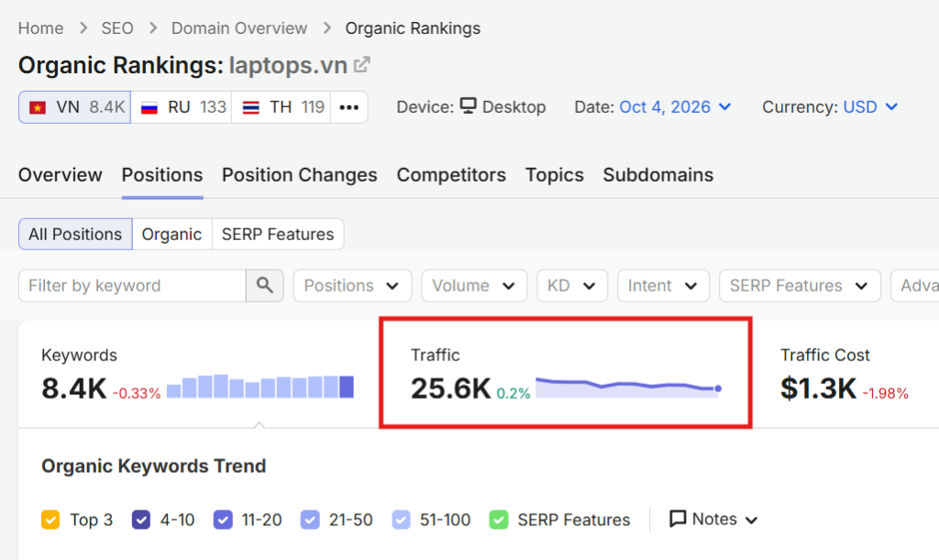Viewport: 939px width, 560px height.
Task: Open the Volume filter dropdown
Action: pyautogui.click(x=474, y=285)
